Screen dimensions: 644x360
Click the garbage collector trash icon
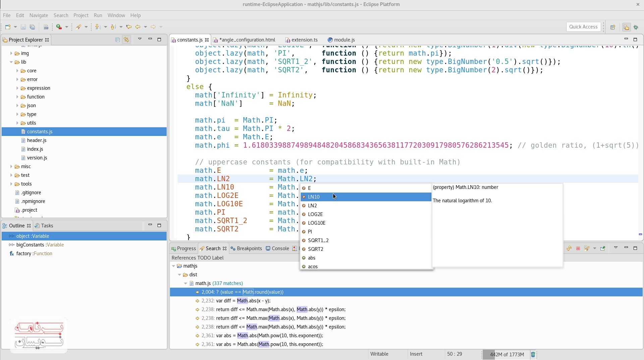point(533,354)
